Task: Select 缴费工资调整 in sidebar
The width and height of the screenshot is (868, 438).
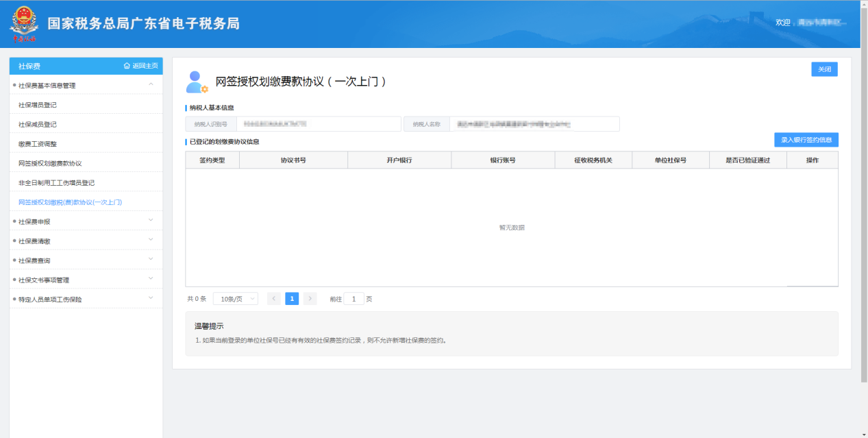Action: [x=38, y=144]
